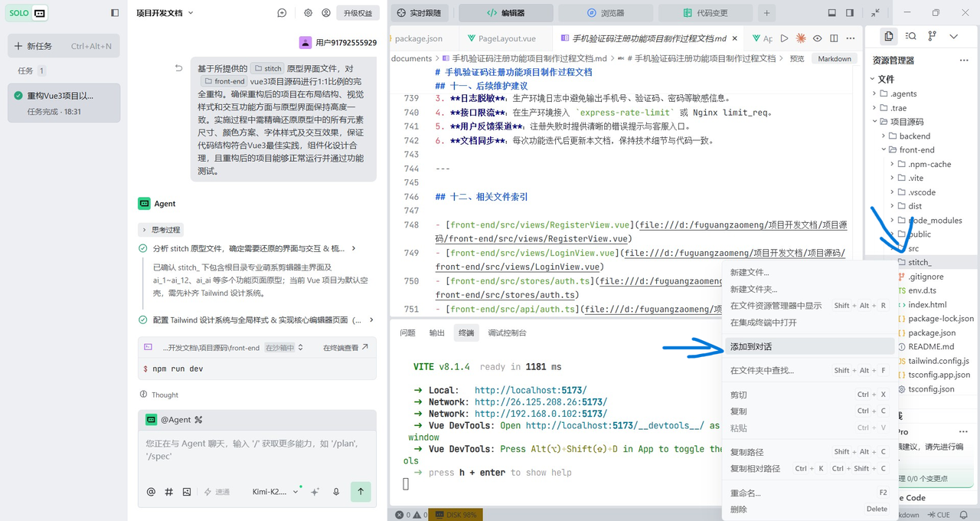Expand the 配置 Tailwind 设计系统 step
Screen dimensions: 980x521
click(x=256, y=319)
